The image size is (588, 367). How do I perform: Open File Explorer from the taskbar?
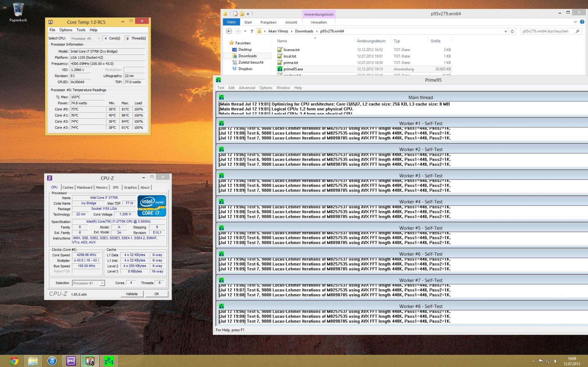[33, 361]
